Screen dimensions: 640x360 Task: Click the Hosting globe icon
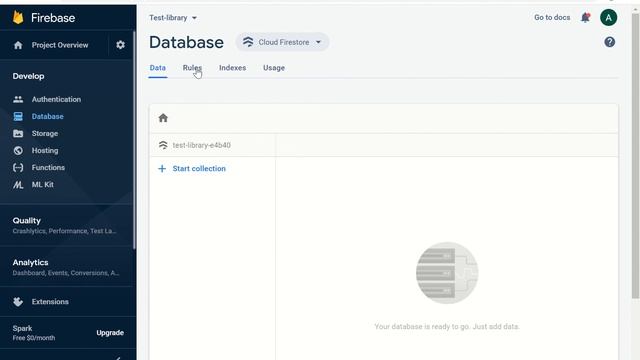[x=18, y=151]
